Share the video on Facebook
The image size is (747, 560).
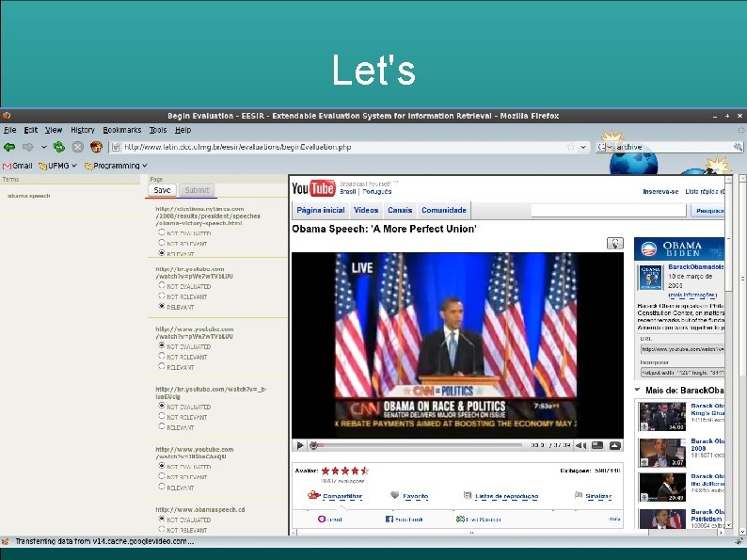point(404,519)
